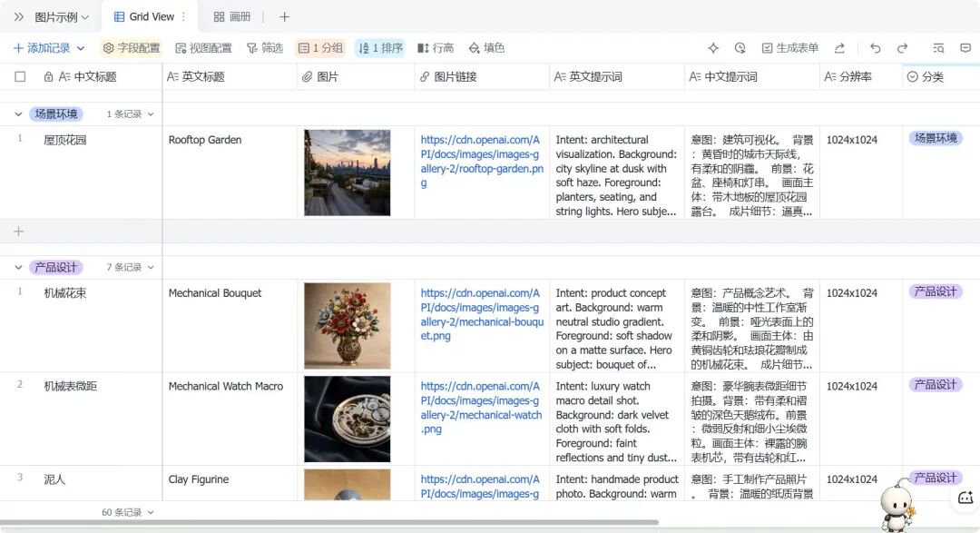
Task: Open 视图配置 view settings
Action: pos(204,48)
